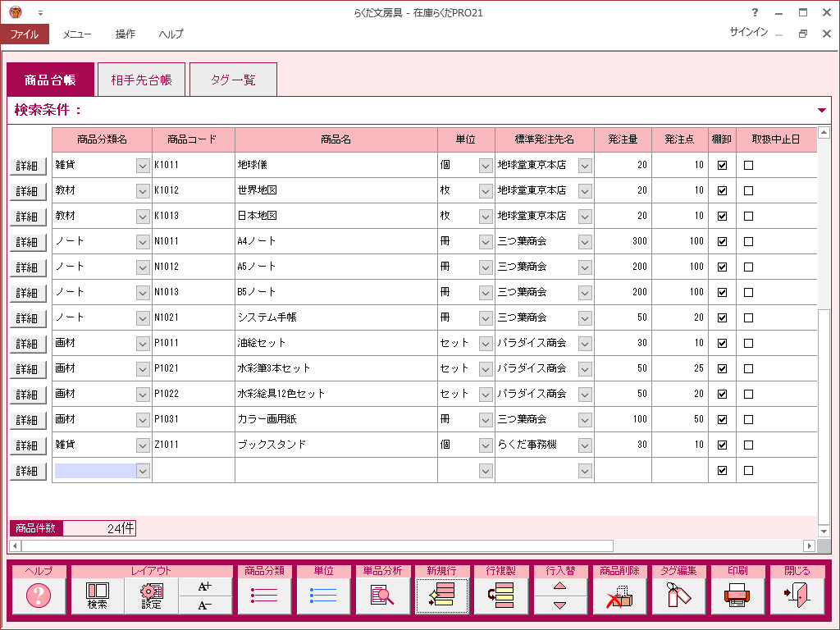Check 取扱中止日 box for A4ノート row
Viewport: 840px width, 630px height.
pos(748,242)
